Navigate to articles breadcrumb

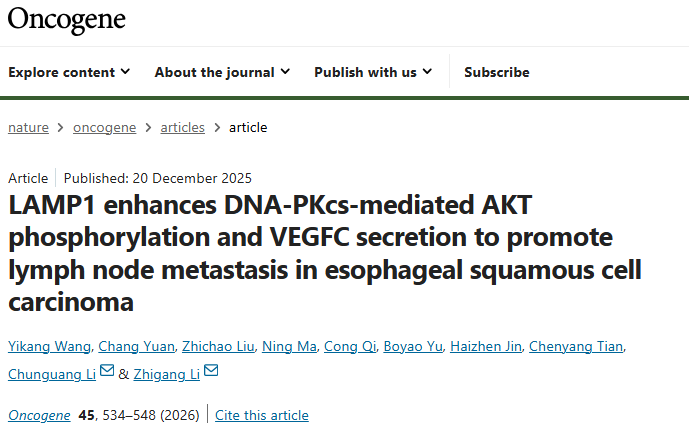[182, 127]
